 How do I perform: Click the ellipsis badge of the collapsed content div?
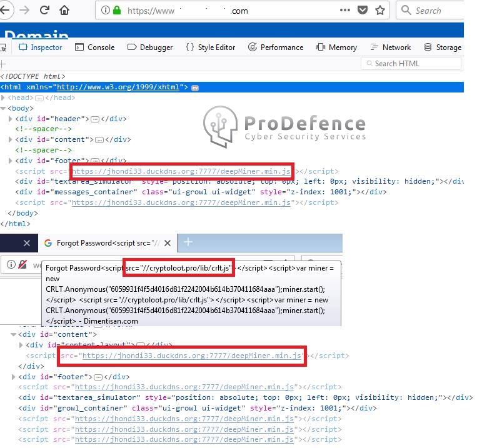pos(99,140)
